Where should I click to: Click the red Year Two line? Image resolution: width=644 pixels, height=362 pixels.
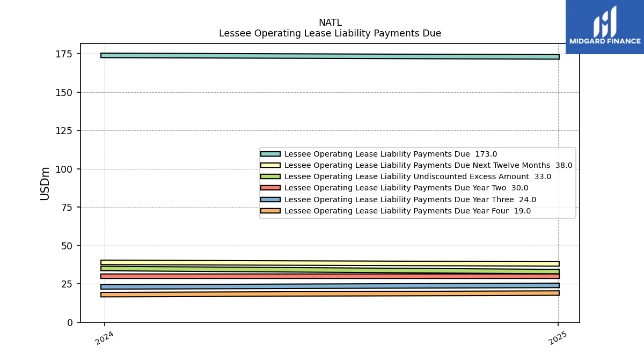tap(330, 276)
